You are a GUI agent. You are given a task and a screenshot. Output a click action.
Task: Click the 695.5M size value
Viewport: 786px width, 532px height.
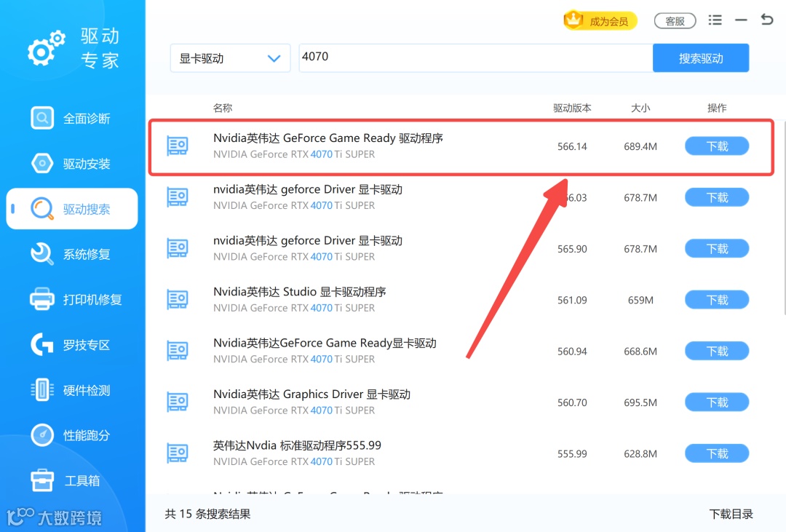click(640, 402)
